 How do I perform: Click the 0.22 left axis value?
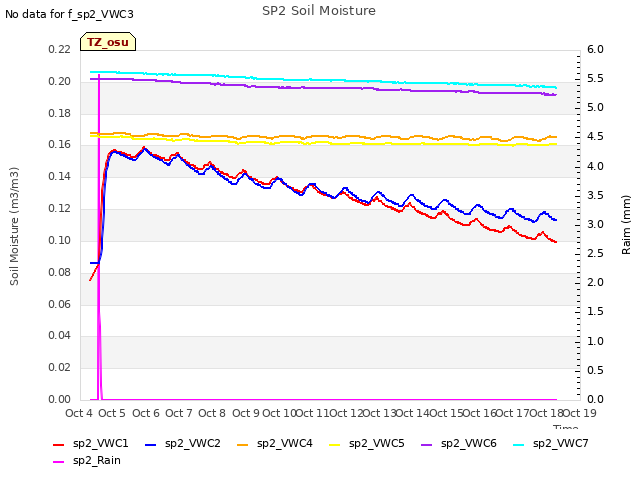tap(60, 49)
